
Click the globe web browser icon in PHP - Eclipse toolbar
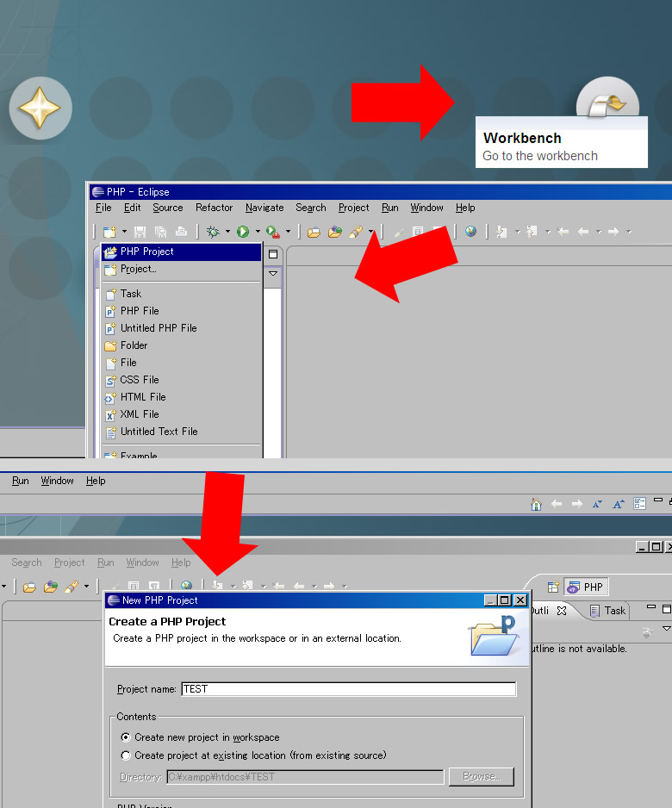(470, 232)
